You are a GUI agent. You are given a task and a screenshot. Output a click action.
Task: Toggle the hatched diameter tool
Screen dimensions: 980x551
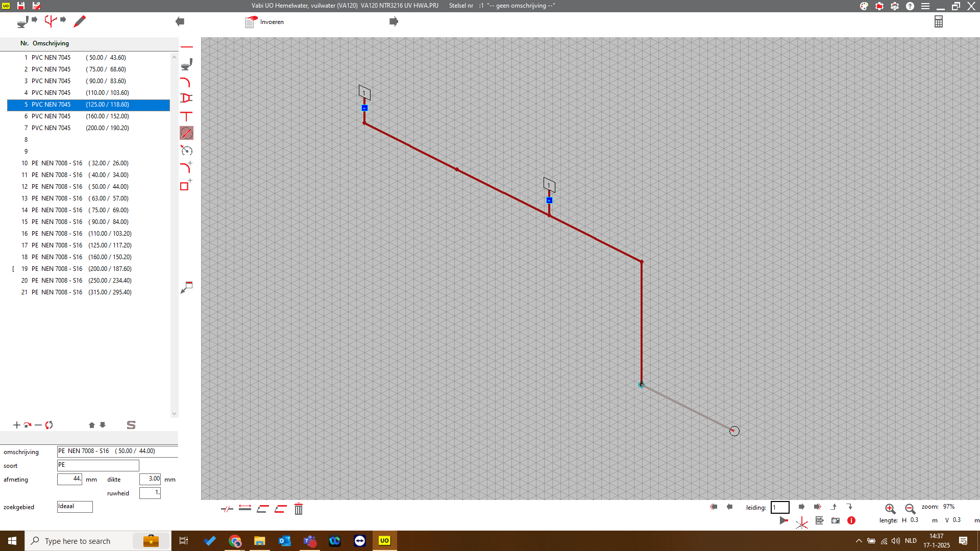[x=187, y=133]
